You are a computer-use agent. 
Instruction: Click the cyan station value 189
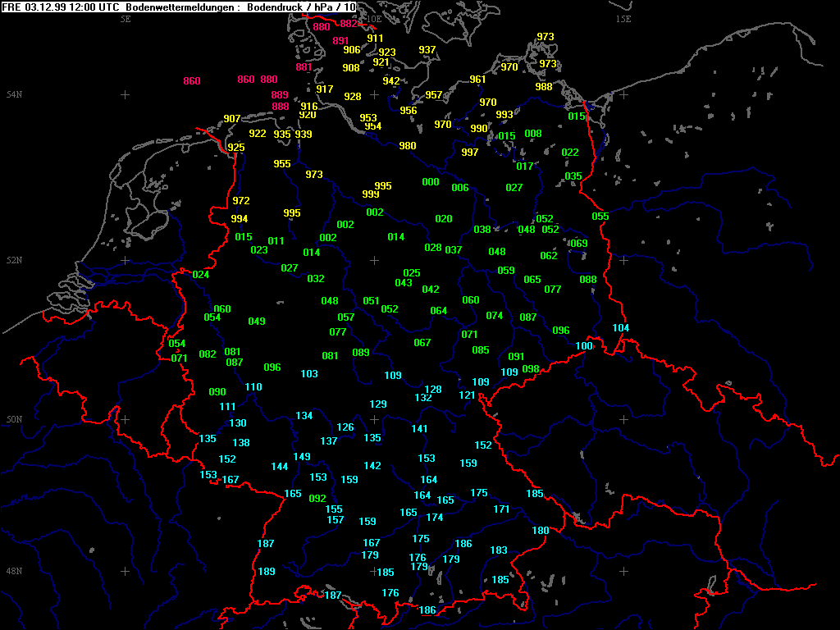point(267,572)
